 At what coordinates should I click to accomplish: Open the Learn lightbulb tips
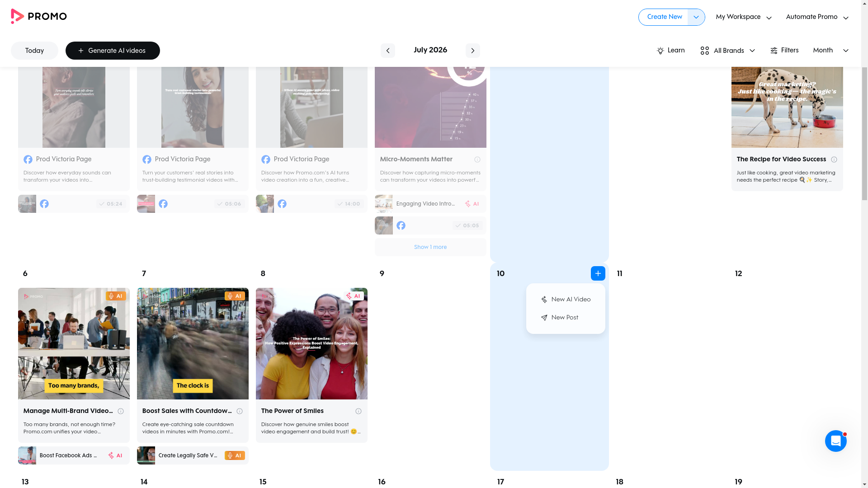coord(670,51)
